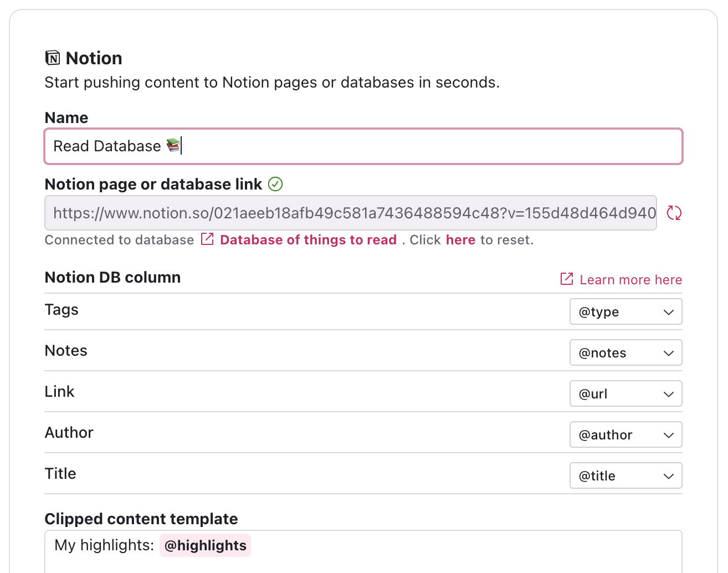Image resolution: width=728 pixels, height=573 pixels.
Task: Open the Database of things to read link
Action: pyautogui.click(x=309, y=240)
